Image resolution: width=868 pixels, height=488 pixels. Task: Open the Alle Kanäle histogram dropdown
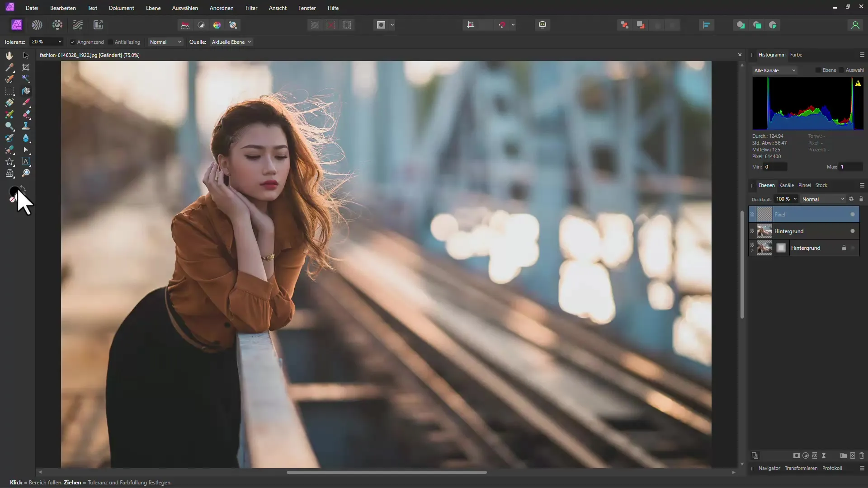pyautogui.click(x=774, y=70)
